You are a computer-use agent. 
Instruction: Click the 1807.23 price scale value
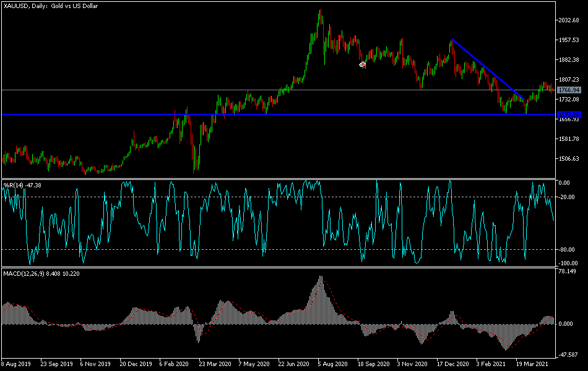point(569,80)
